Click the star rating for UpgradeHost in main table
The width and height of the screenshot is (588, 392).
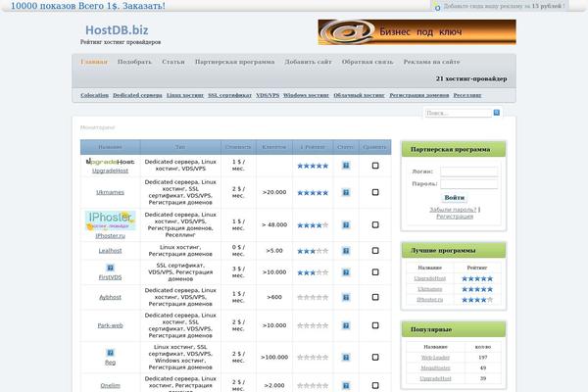(x=313, y=166)
